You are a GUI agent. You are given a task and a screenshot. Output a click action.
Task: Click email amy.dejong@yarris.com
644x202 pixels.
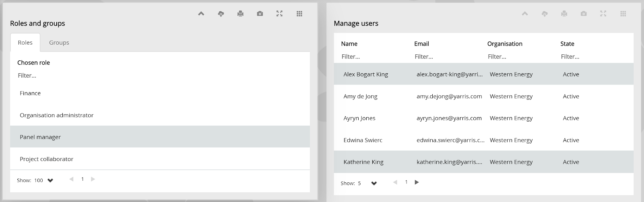click(449, 97)
